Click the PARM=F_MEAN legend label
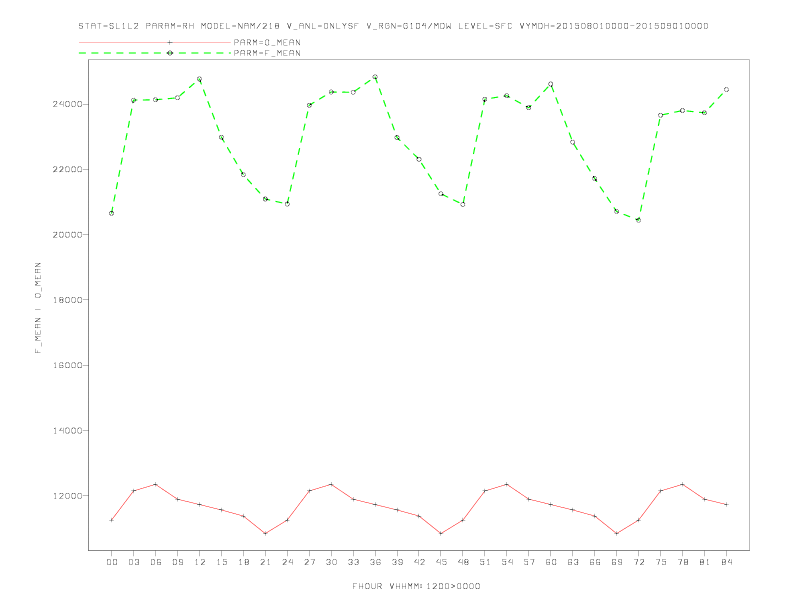 pyautogui.click(x=267, y=53)
